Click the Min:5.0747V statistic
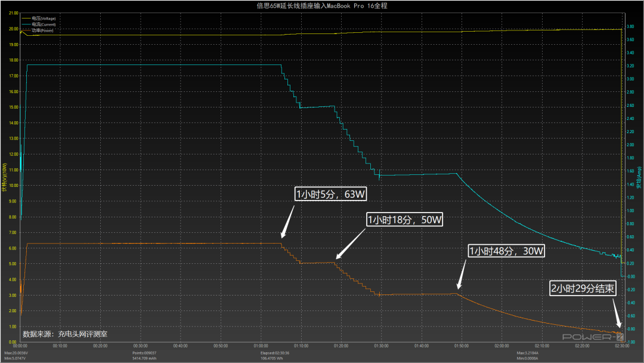644x363 pixels. click(15, 358)
